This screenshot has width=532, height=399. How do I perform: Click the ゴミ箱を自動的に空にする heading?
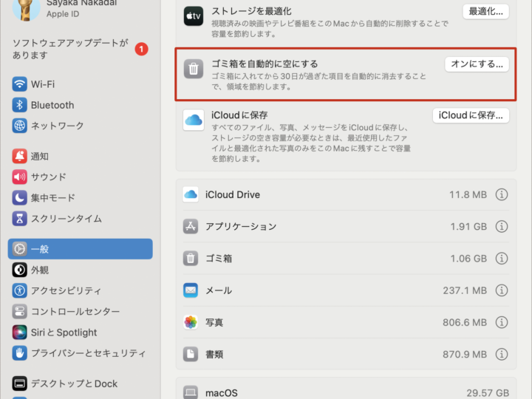(265, 64)
